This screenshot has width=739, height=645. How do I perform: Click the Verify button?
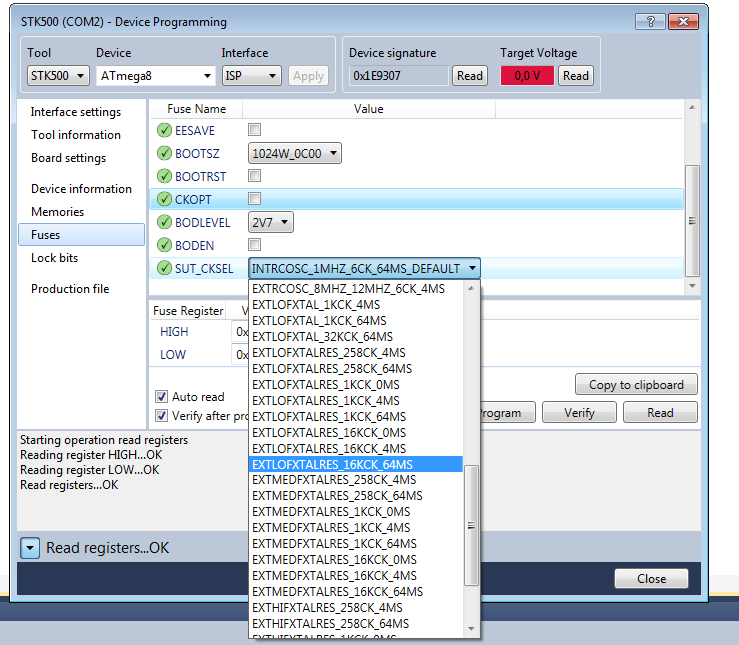[579, 412]
